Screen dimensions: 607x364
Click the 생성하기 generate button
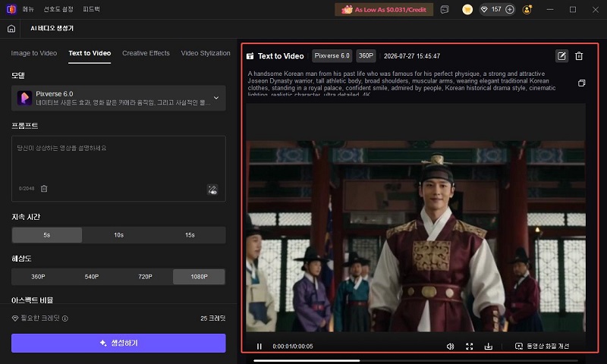click(x=118, y=343)
